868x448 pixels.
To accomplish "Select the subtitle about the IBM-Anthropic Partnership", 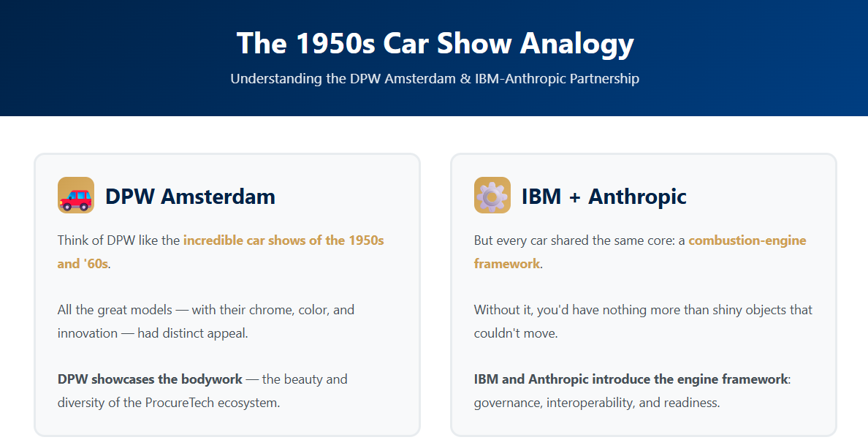I will pyautogui.click(x=435, y=78).
